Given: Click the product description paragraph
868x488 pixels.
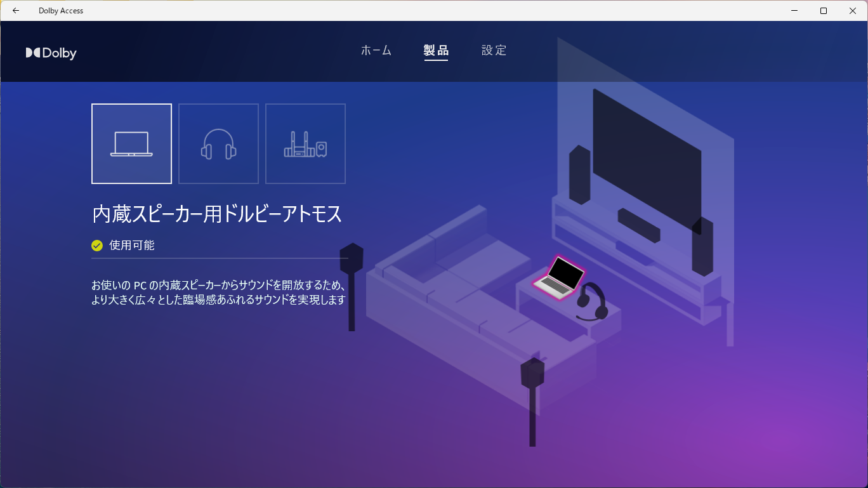Looking at the screenshot, I should click(218, 292).
